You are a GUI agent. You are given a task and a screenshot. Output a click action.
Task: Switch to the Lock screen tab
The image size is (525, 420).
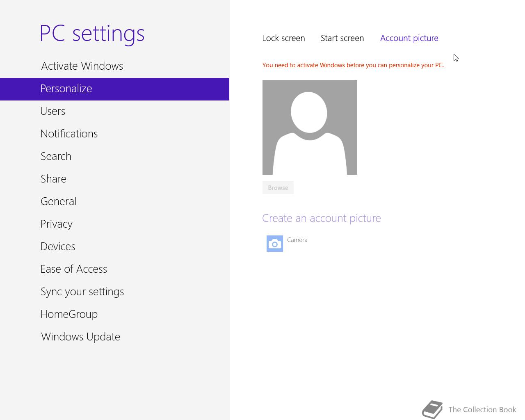pos(283,38)
